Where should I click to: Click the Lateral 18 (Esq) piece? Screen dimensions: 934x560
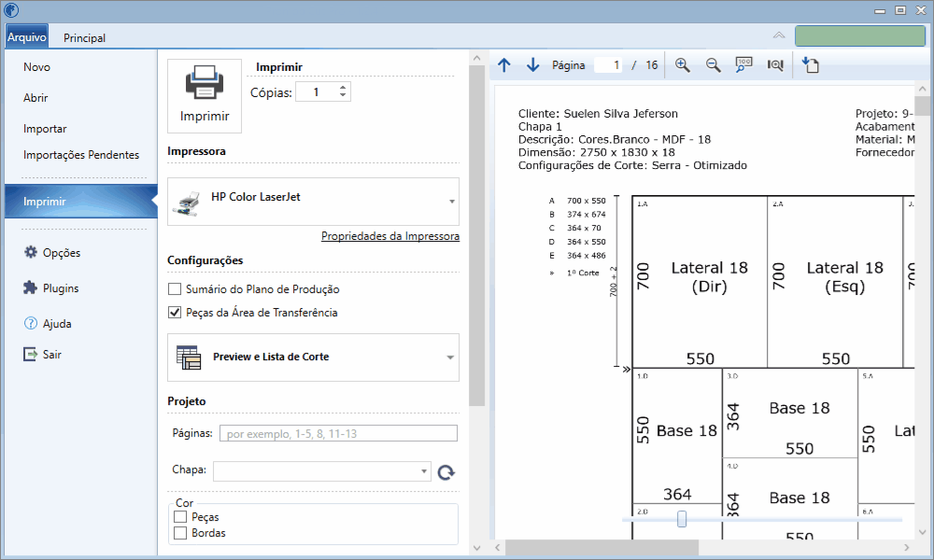[x=835, y=282]
